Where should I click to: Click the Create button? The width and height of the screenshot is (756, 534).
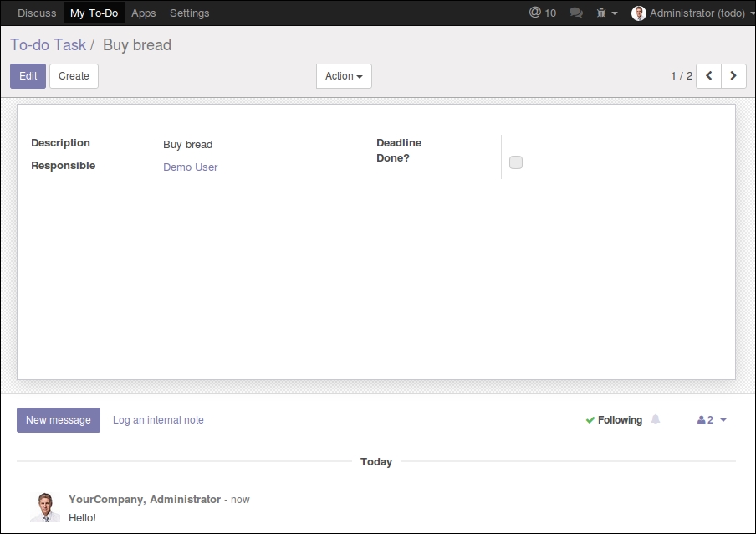coord(74,75)
